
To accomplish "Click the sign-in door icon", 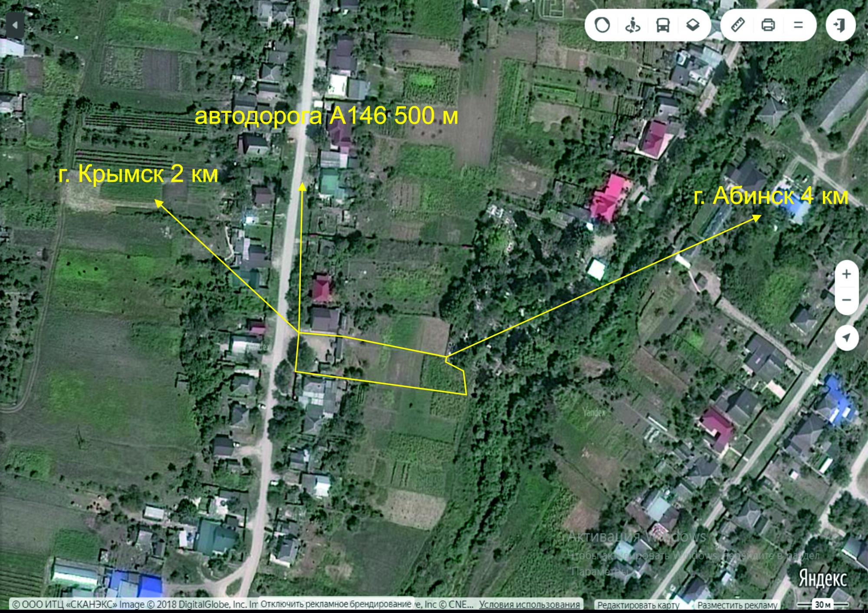I will [841, 25].
